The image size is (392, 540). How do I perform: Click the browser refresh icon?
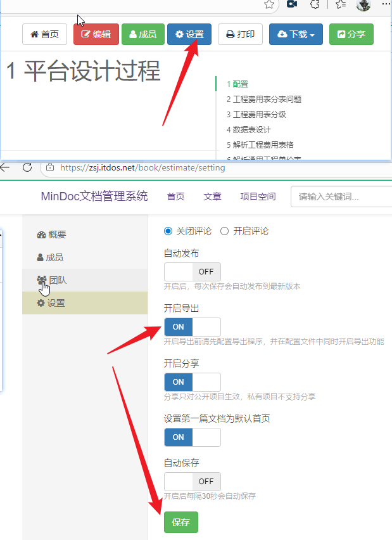[x=27, y=167]
